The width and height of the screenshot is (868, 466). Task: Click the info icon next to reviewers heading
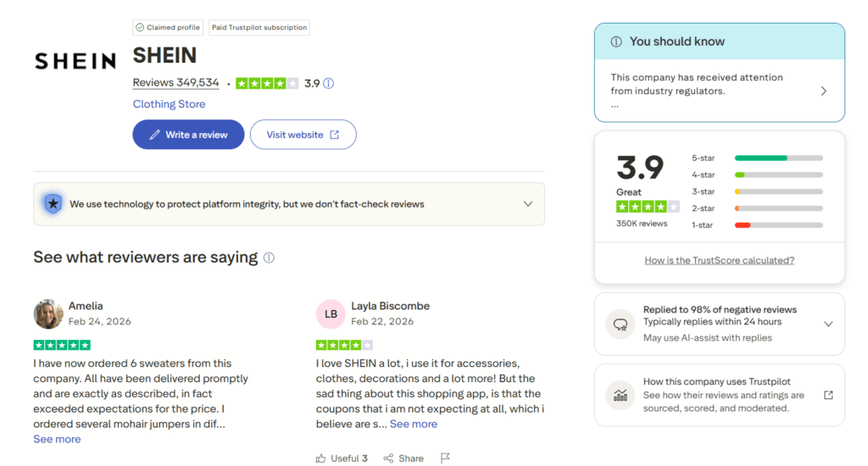click(269, 258)
